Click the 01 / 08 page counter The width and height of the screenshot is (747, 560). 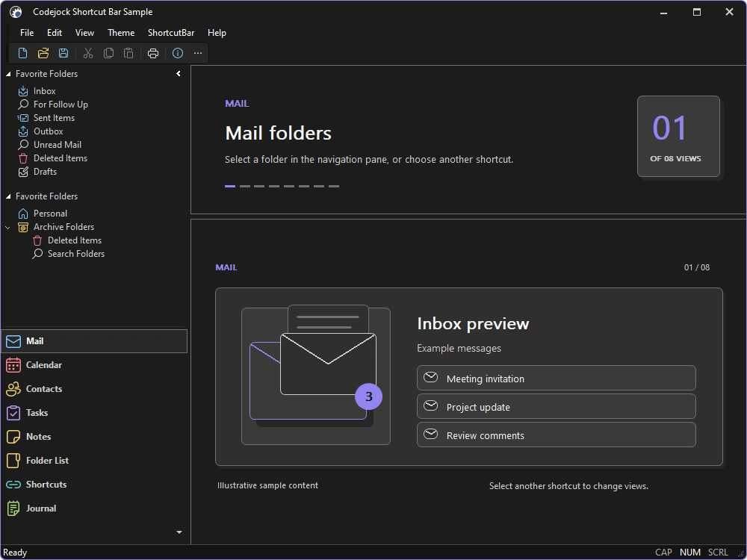(x=697, y=267)
